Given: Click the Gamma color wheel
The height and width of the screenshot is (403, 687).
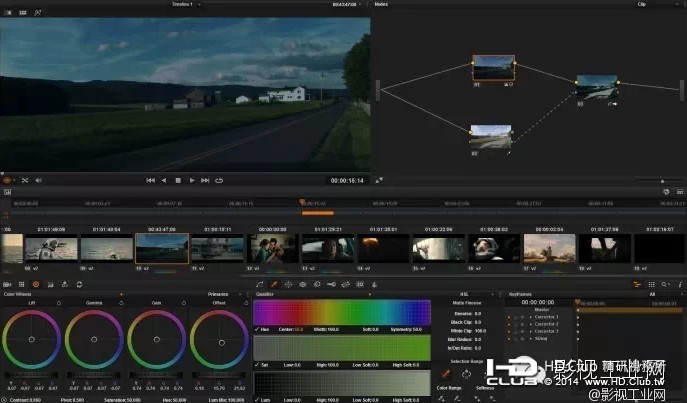Looking at the screenshot, I should pyautogui.click(x=93, y=342).
